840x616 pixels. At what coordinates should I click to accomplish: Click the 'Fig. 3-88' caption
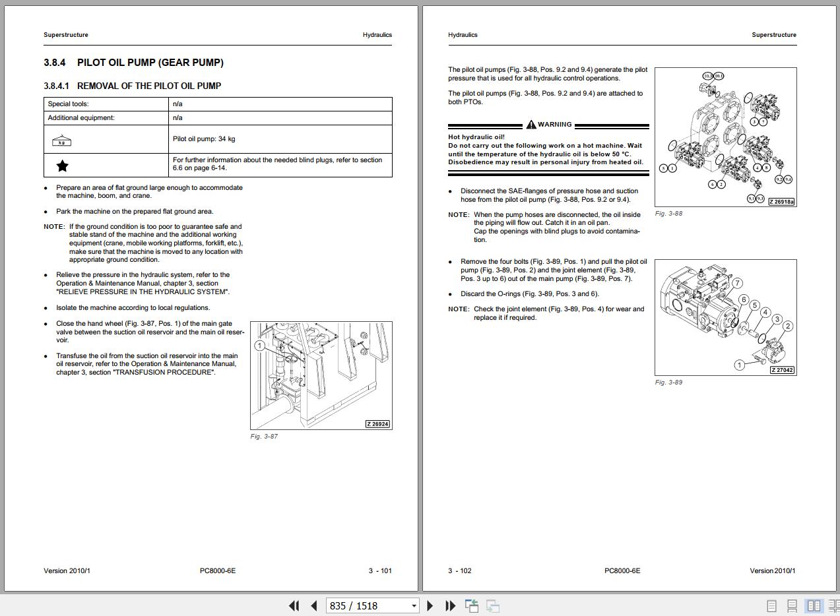coord(668,214)
